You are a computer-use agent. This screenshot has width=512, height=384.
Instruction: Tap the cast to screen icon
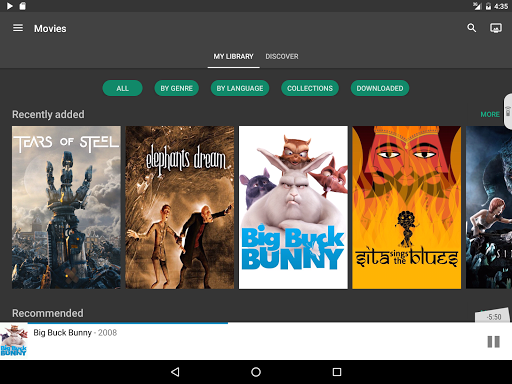pos(496,28)
